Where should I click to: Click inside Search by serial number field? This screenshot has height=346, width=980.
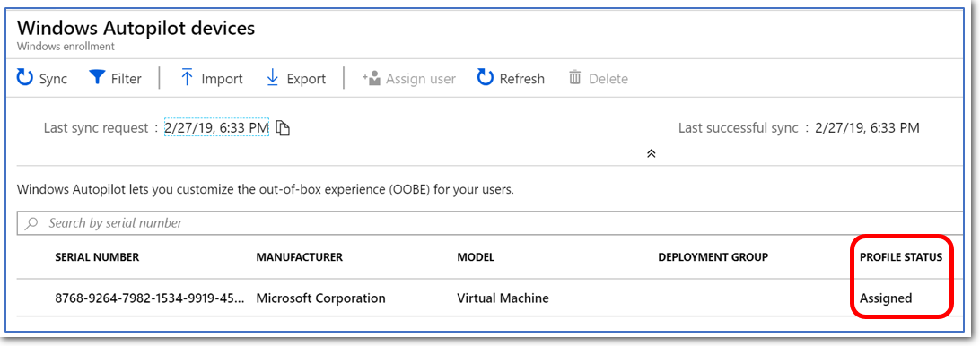pyautogui.click(x=491, y=223)
